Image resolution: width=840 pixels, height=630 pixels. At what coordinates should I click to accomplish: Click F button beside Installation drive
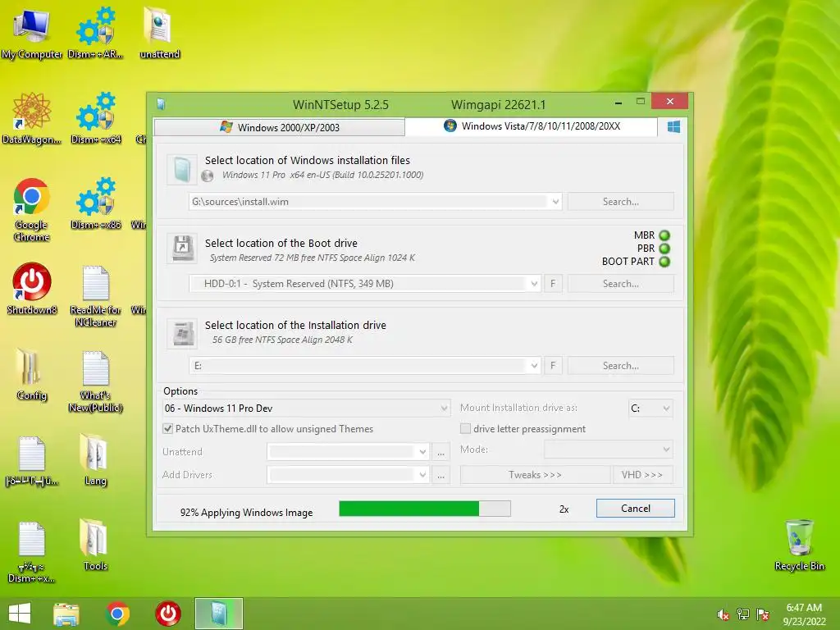(553, 366)
